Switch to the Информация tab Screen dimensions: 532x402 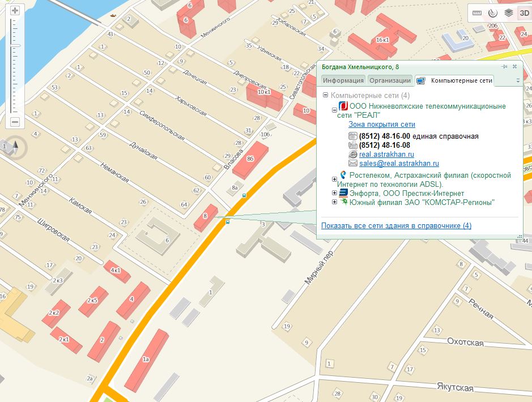coord(343,80)
